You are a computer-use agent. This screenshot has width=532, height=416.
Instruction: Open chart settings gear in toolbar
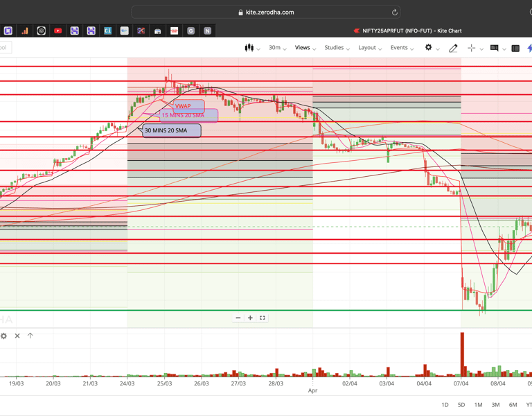[x=429, y=47]
